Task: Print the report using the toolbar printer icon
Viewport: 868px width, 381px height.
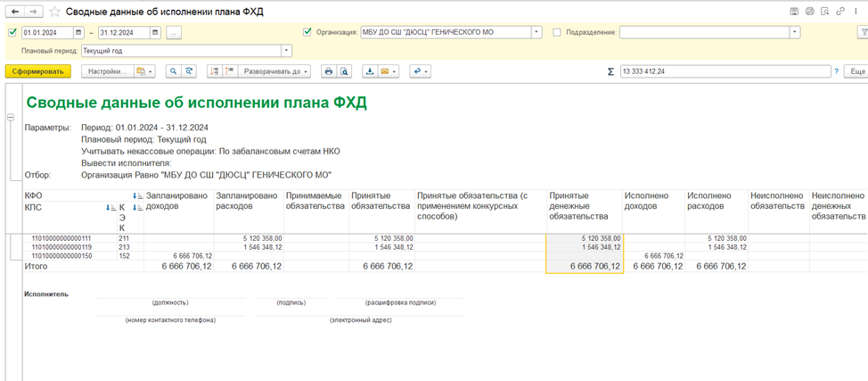Action: 329,71
